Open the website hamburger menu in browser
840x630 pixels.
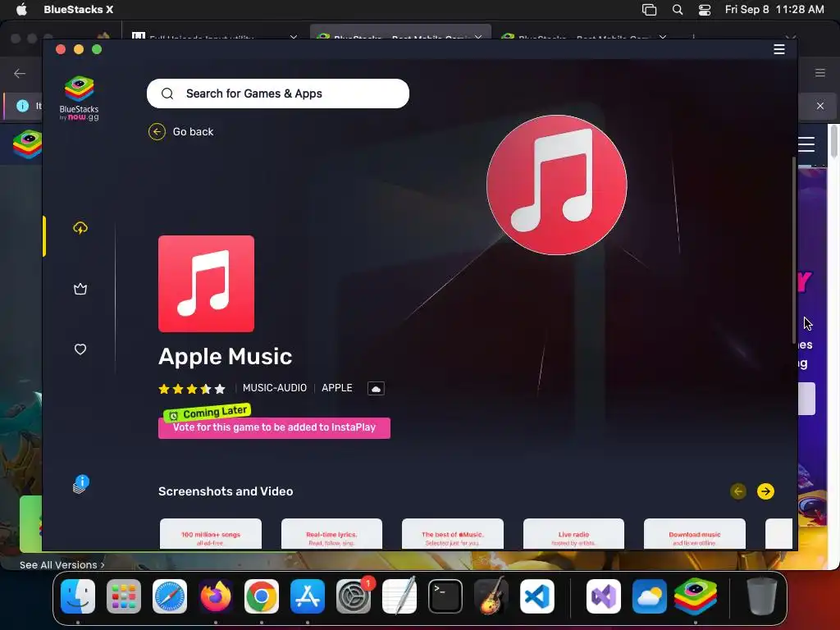pyautogui.click(x=806, y=144)
